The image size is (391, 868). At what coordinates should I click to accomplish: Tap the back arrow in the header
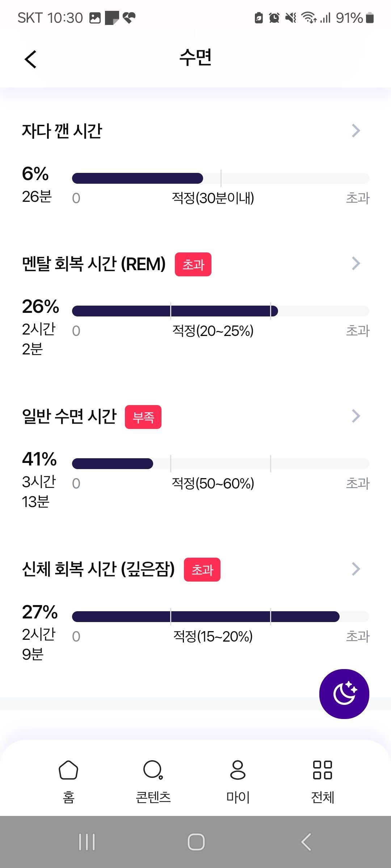(31, 59)
